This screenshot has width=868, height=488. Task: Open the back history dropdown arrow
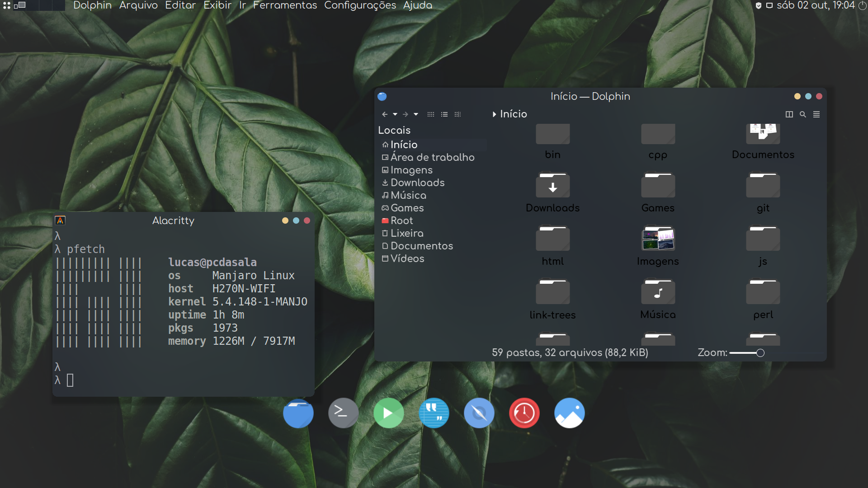(395, 114)
